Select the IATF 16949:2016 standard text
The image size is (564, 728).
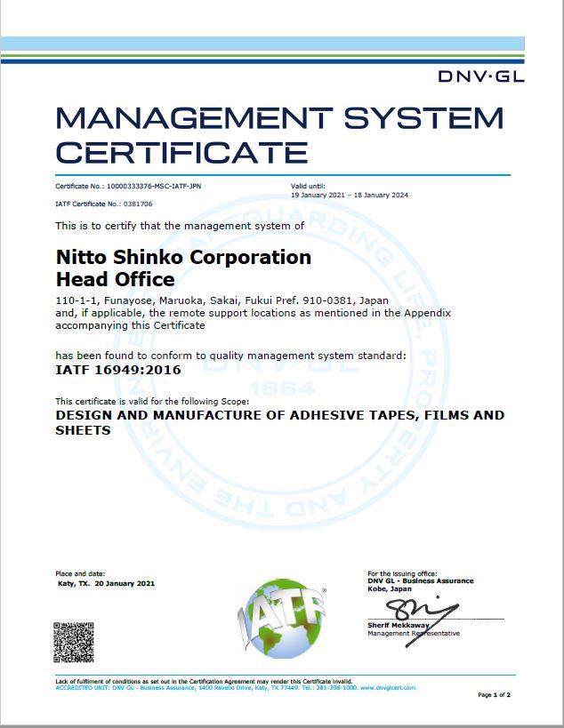click(x=118, y=368)
